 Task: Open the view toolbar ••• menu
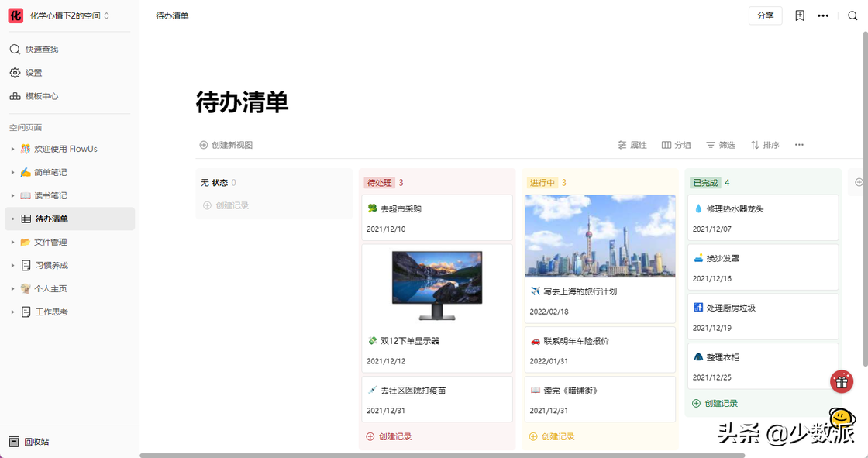(x=799, y=144)
